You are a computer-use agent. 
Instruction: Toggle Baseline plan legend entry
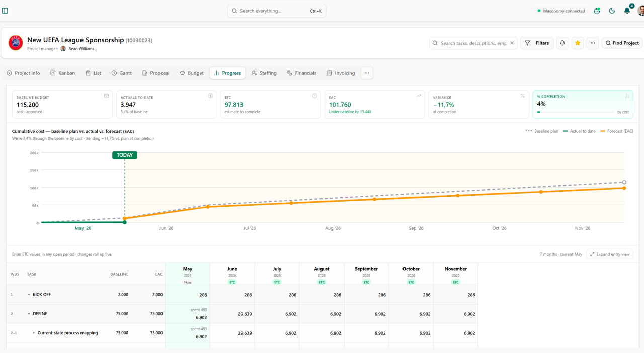point(542,131)
